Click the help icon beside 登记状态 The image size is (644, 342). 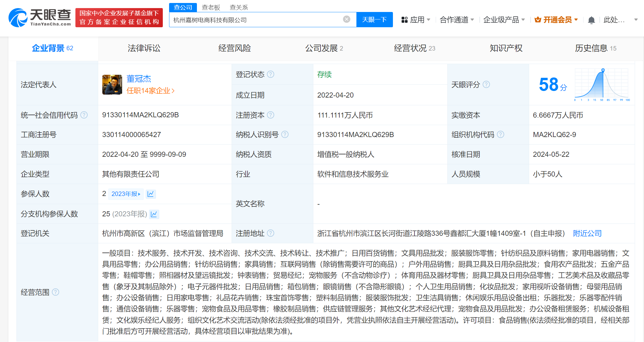pyautogui.click(x=271, y=75)
